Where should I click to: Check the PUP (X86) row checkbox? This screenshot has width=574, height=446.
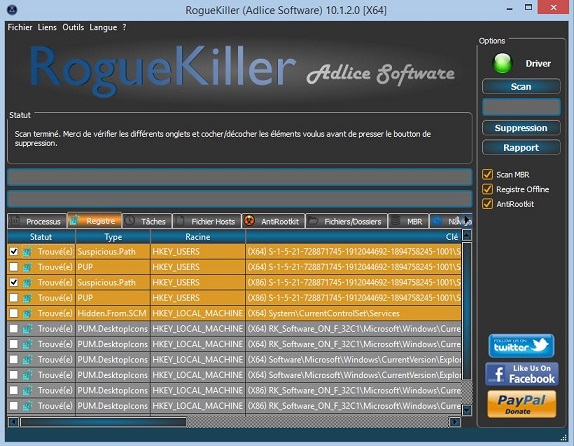pyautogui.click(x=14, y=298)
